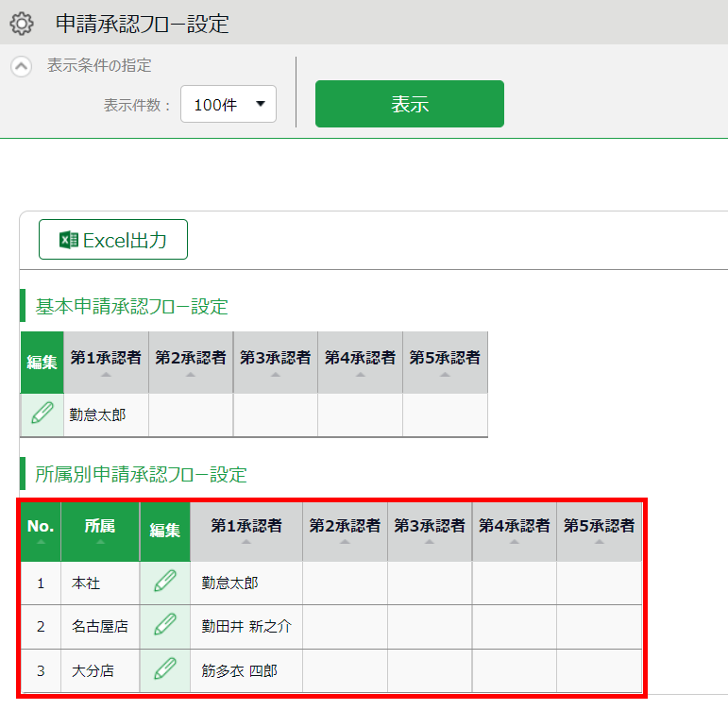This screenshot has height=710, width=728.
Task: Select the 名古屋店 cell
Action: click(x=100, y=626)
